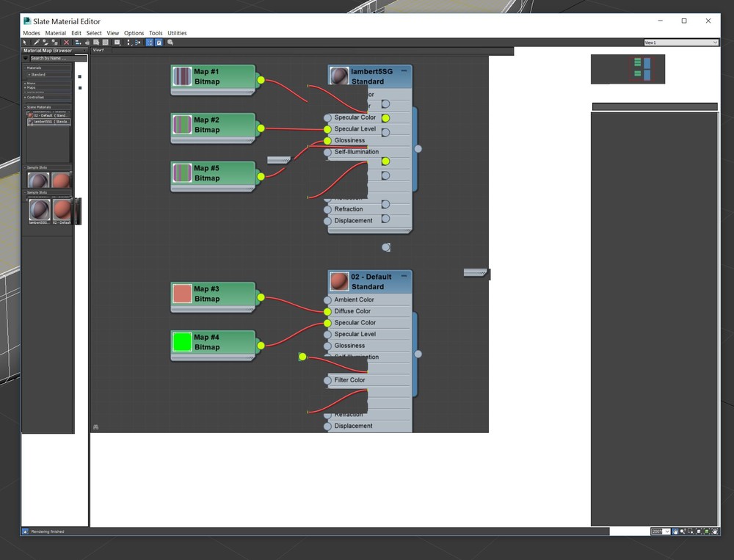Select the Zoom magnifier tool in status bar
734x560 pixels.
pos(683,531)
